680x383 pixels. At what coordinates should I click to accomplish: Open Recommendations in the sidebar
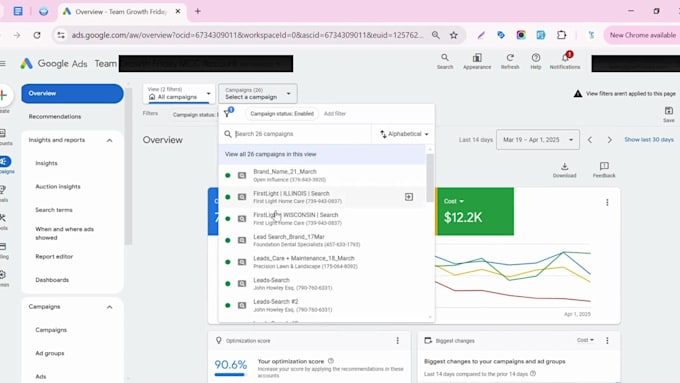pos(55,116)
